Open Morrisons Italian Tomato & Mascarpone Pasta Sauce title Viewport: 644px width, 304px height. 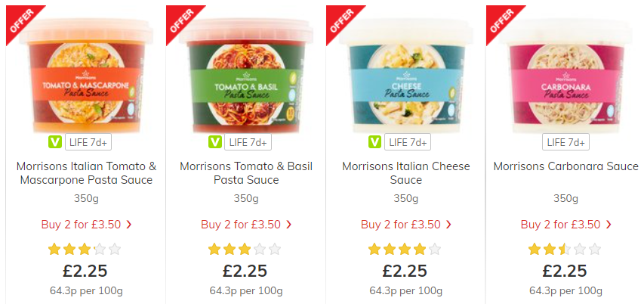click(86, 173)
